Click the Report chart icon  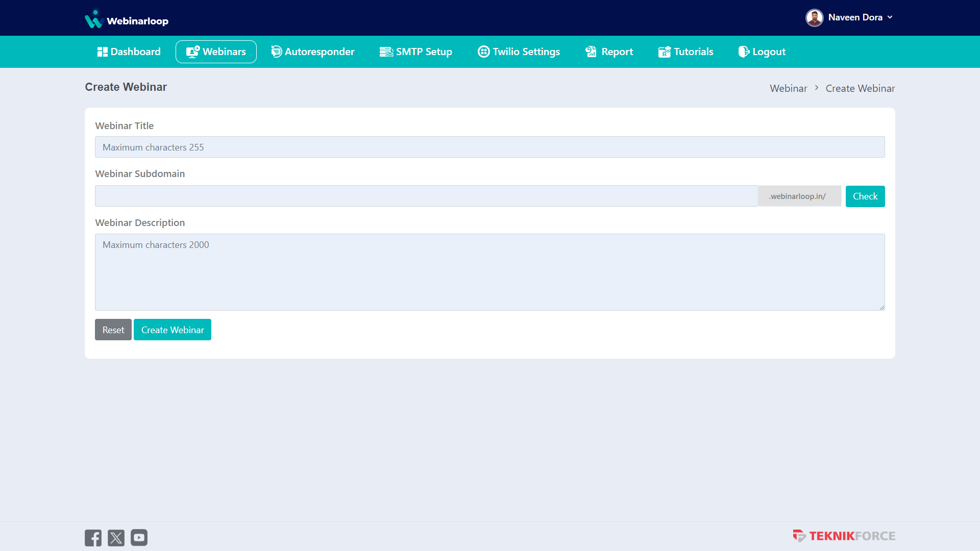[591, 52]
